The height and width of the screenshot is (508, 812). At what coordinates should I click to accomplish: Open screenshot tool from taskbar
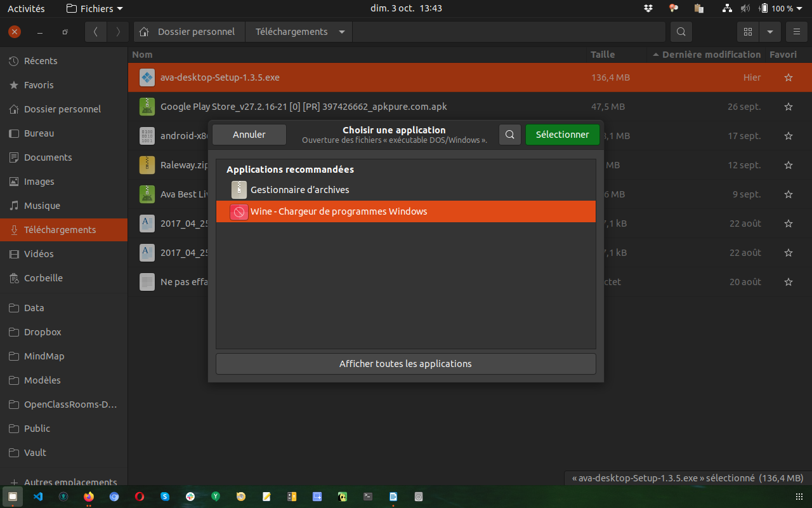[317, 497]
